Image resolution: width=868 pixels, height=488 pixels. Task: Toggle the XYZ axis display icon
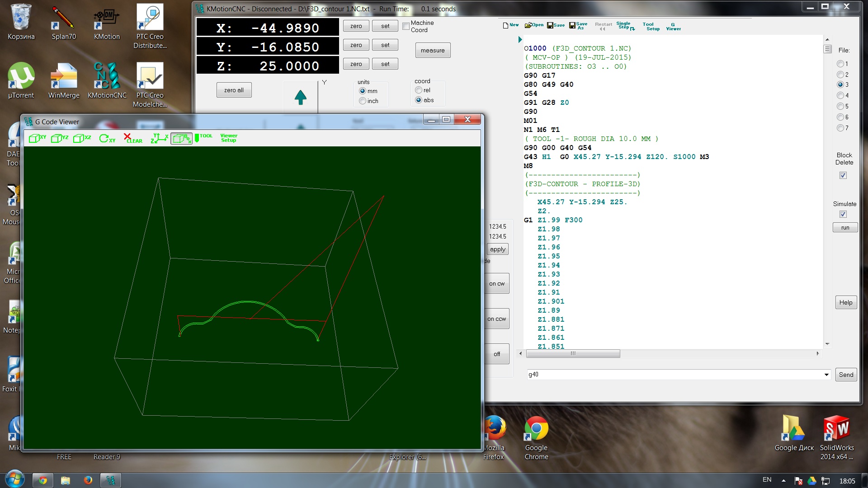pyautogui.click(x=159, y=138)
